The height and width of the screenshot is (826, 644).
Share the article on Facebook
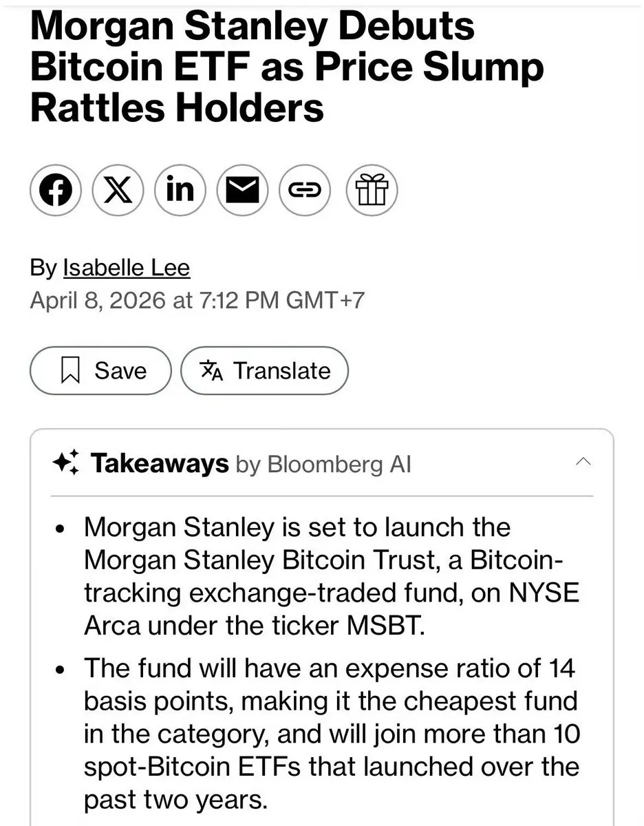click(56, 189)
